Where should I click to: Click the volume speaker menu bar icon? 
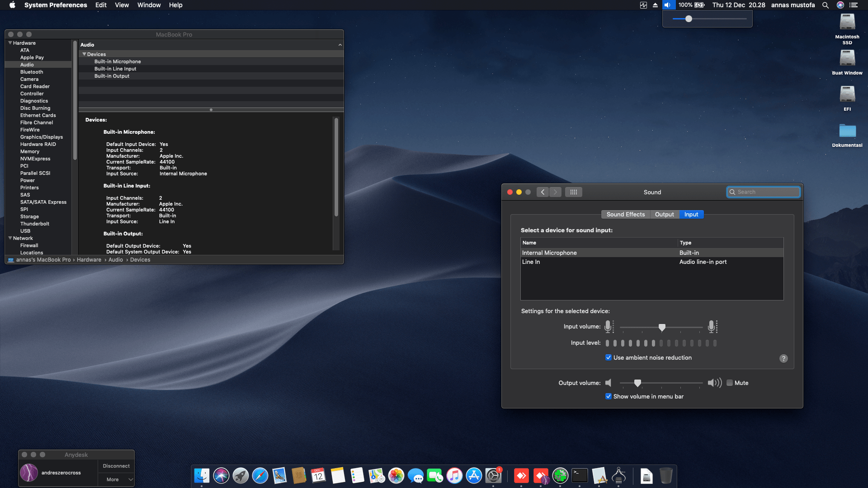tap(668, 5)
